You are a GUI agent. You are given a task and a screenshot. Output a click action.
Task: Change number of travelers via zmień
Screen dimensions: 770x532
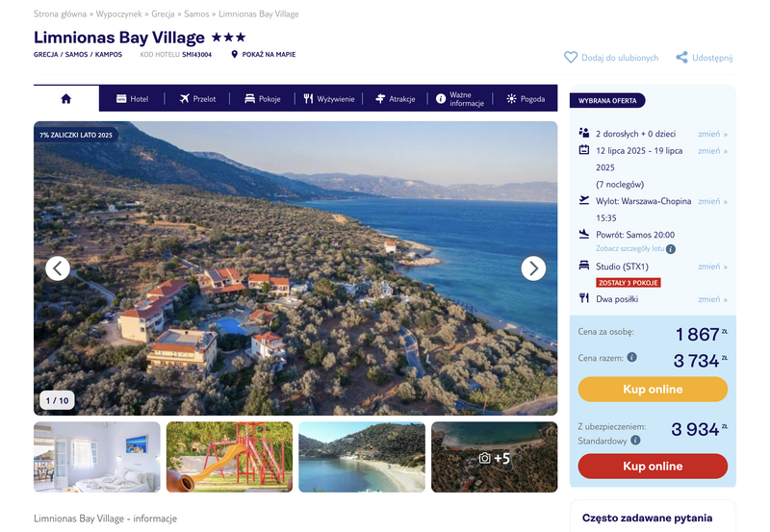point(712,134)
